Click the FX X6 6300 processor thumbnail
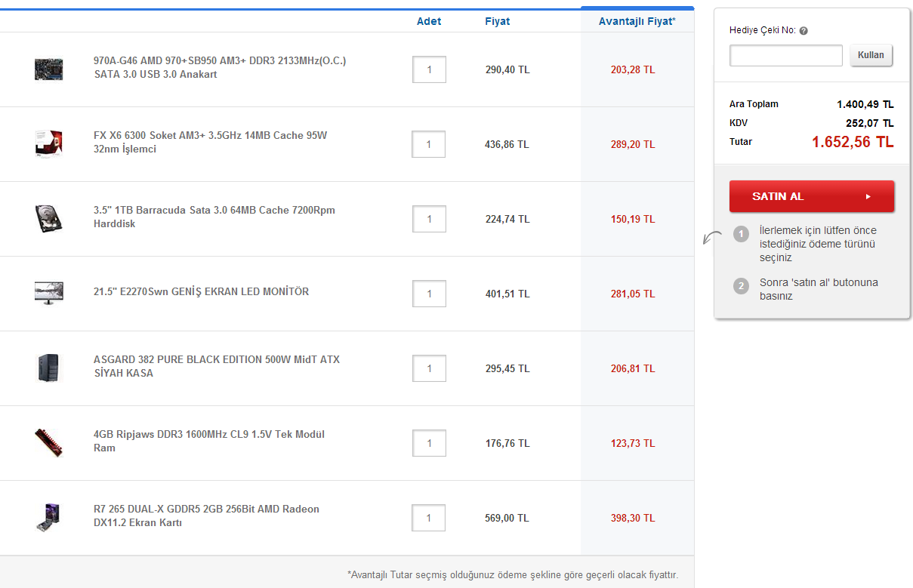The height and width of the screenshot is (588, 913). 48,143
